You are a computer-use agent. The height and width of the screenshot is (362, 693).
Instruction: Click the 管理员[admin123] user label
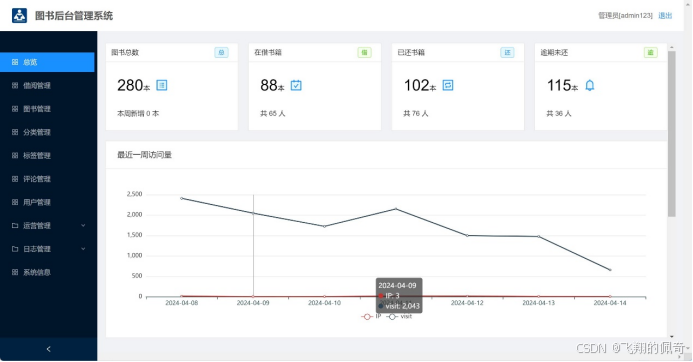pos(625,15)
